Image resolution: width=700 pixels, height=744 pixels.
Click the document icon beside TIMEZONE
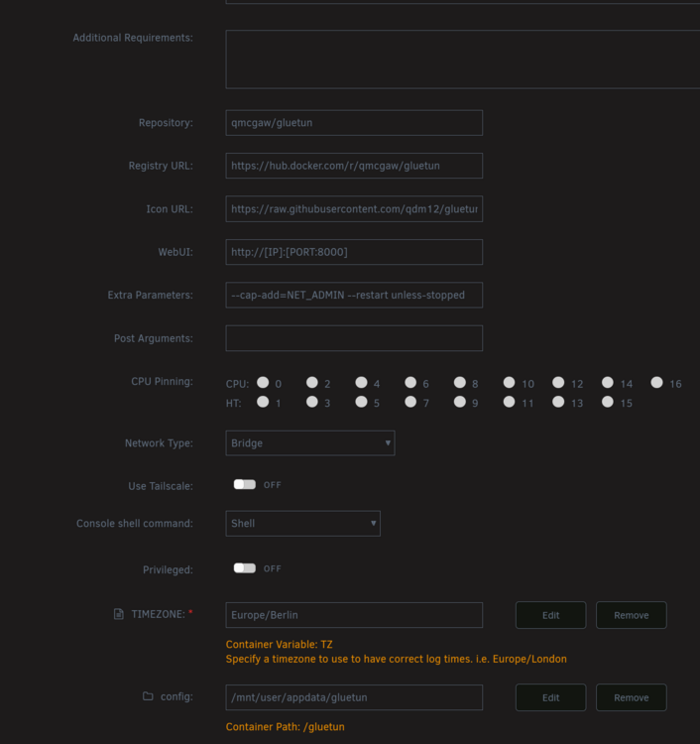coord(119,614)
